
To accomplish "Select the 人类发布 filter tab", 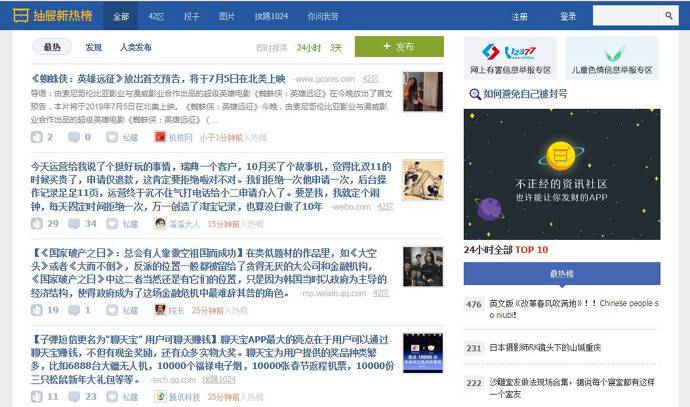I will click(x=136, y=47).
